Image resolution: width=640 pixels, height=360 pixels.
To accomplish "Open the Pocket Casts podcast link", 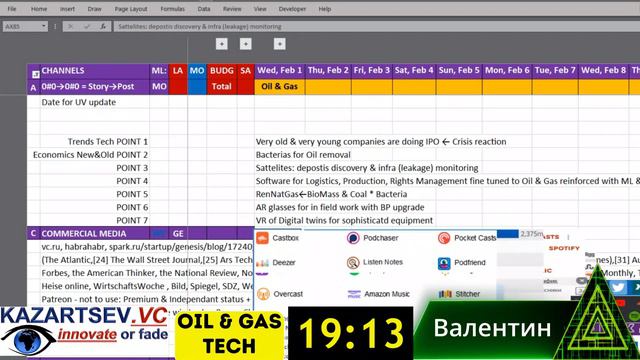I will [x=467, y=238].
